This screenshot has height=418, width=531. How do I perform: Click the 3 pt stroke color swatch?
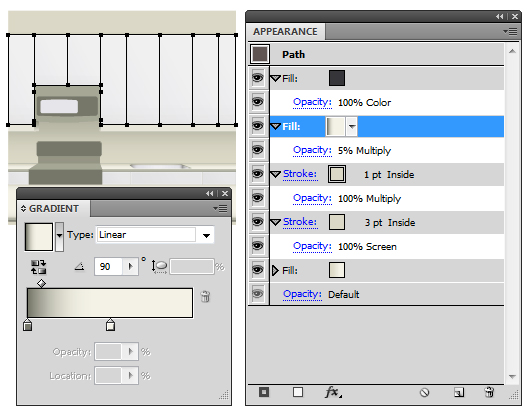tap(337, 222)
